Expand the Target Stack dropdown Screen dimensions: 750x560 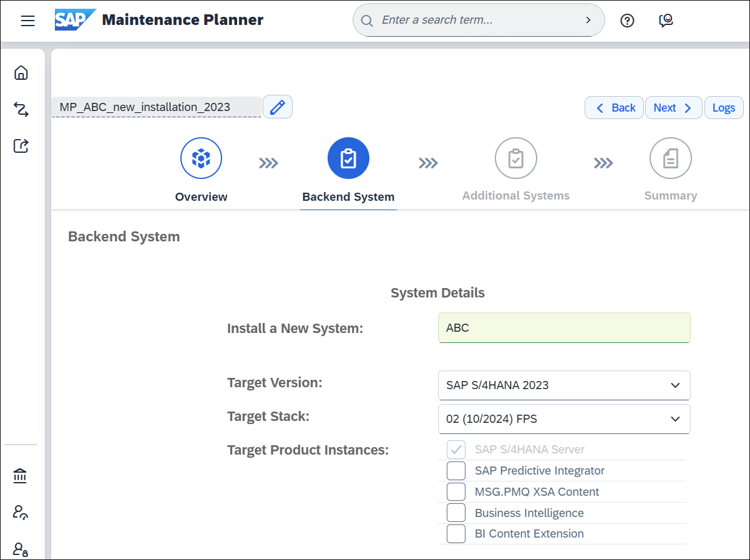click(x=564, y=419)
